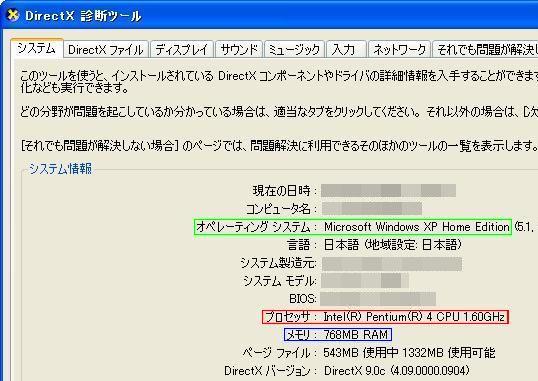The width and height of the screenshot is (538, 381).
Task: Open the ネットワーク tab
Action: 399,50
